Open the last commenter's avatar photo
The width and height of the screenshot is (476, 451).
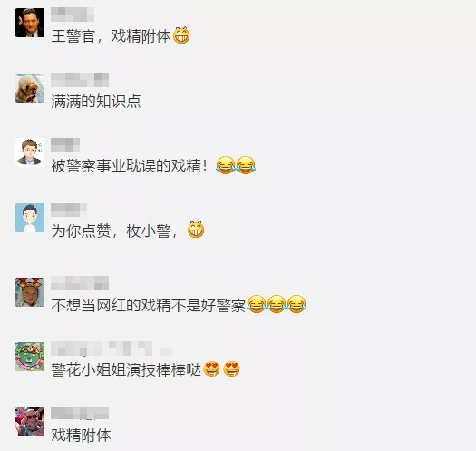coord(30,422)
